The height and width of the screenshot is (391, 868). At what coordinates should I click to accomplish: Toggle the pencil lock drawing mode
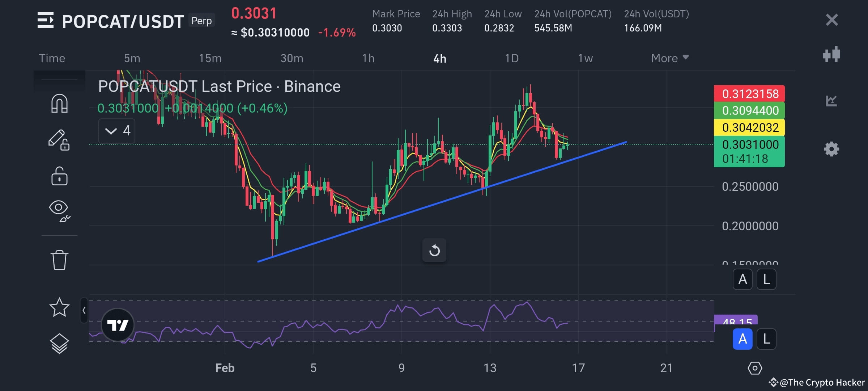click(x=59, y=140)
